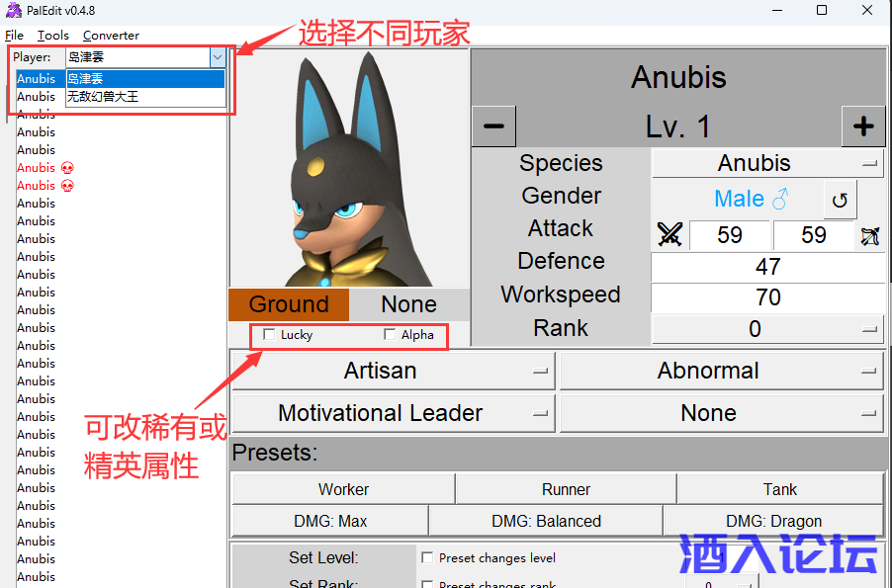Open the Species Anubis dropdown

tap(768, 163)
